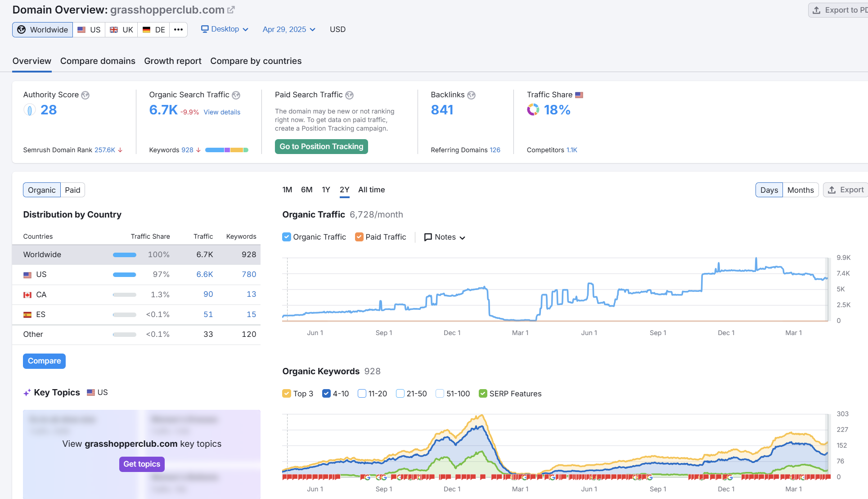Select the 1Y time range
The height and width of the screenshot is (499, 868).
[x=326, y=190]
